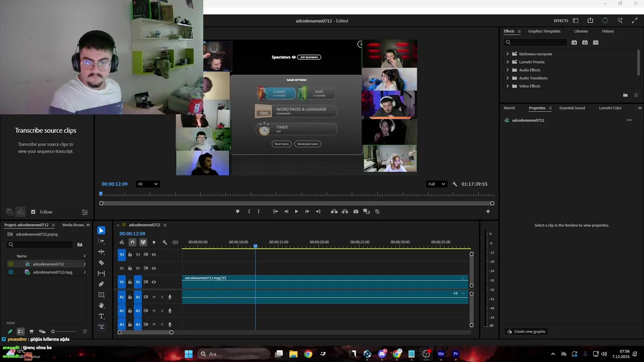Select the Slip tool
The height and width of the screenshot is (362, 644).
[101, 273]
